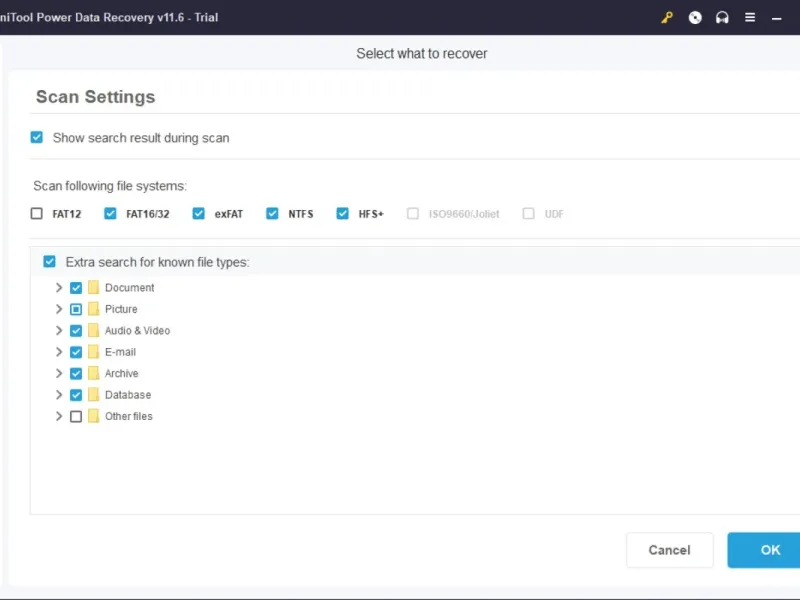This screenshot has width=800, height=600.
Task: Click the Database folder icon
Action: (93, 395)
